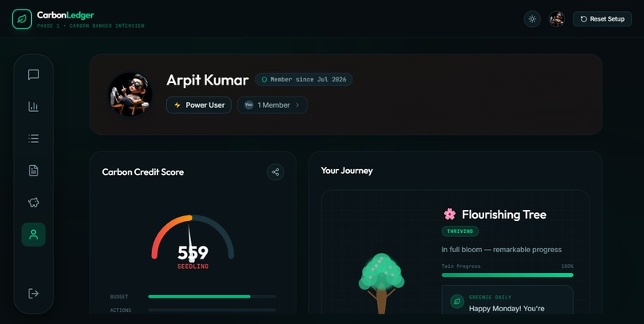644x324 pixels.
Task: Click the logout sidebar icon
Action: coord(34,293)
